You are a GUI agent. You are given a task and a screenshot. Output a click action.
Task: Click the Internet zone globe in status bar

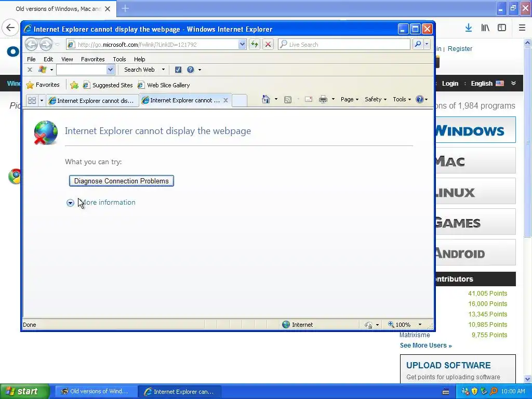click(286, 325)
